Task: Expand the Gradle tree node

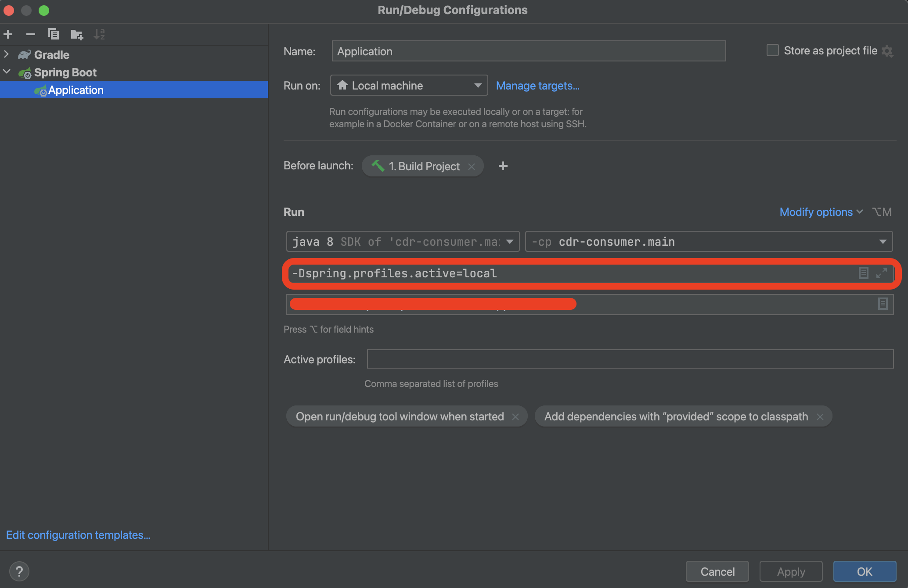Action: [7, 54]
